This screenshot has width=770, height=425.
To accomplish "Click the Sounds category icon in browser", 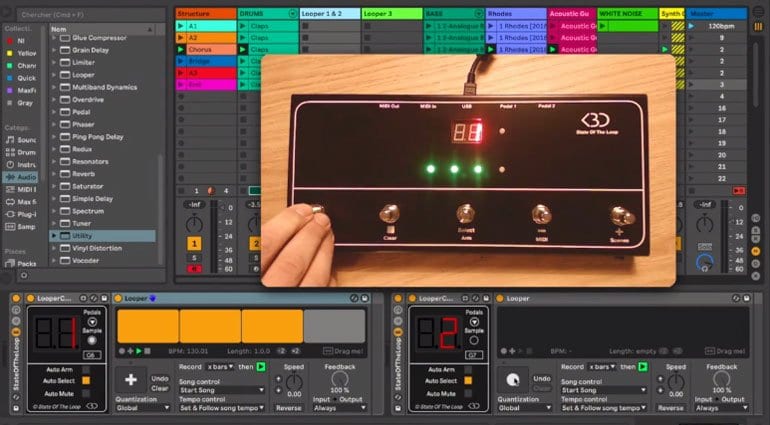I will (x=10, y=140).
